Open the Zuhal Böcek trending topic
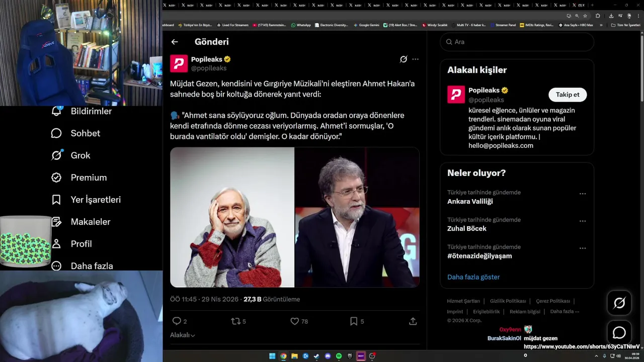644x362 pixels. [x=467, y=229]
